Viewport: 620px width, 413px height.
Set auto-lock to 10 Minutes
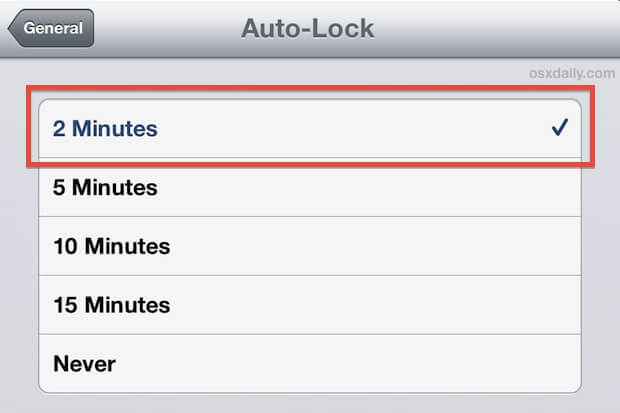coord(300,246)
